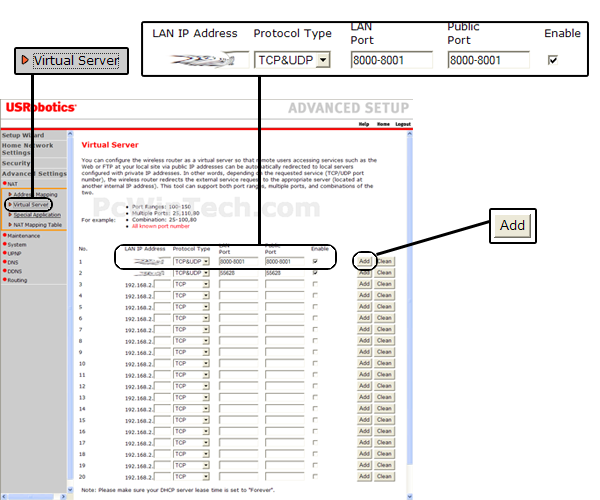The width and height of the screenshot is (600, 500).
Task: Click the LAN Port field in row 1
Action: [238, 260]
